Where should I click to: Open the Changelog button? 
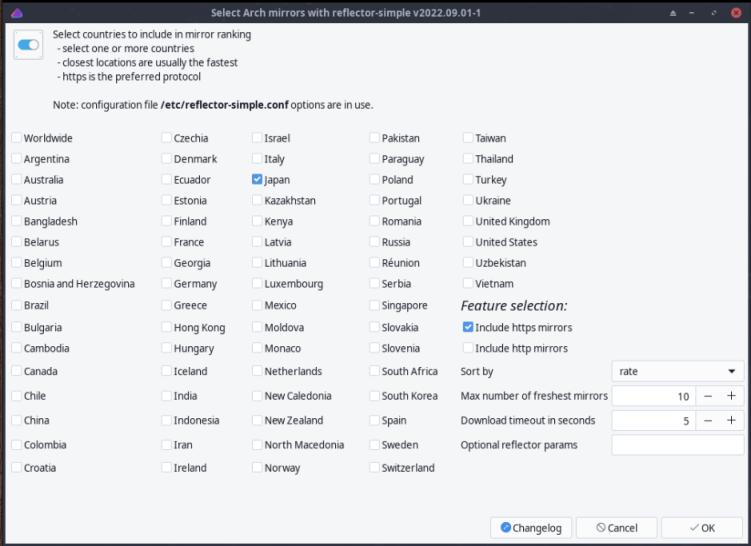[531, 528]
